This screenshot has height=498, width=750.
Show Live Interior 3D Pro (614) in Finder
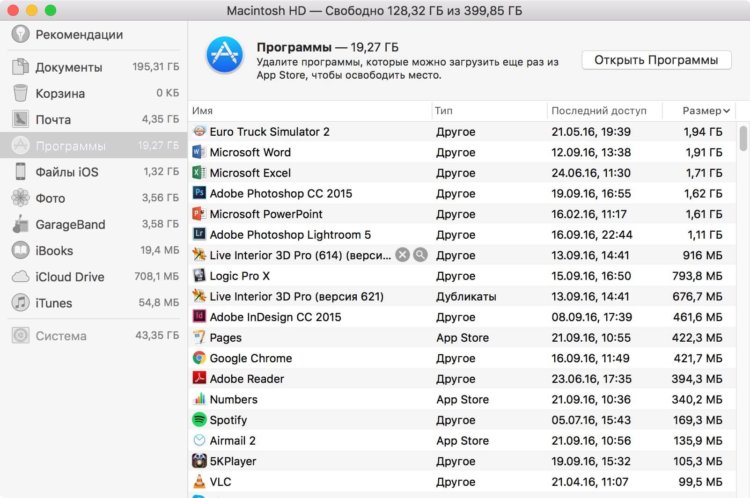(420, 255)
